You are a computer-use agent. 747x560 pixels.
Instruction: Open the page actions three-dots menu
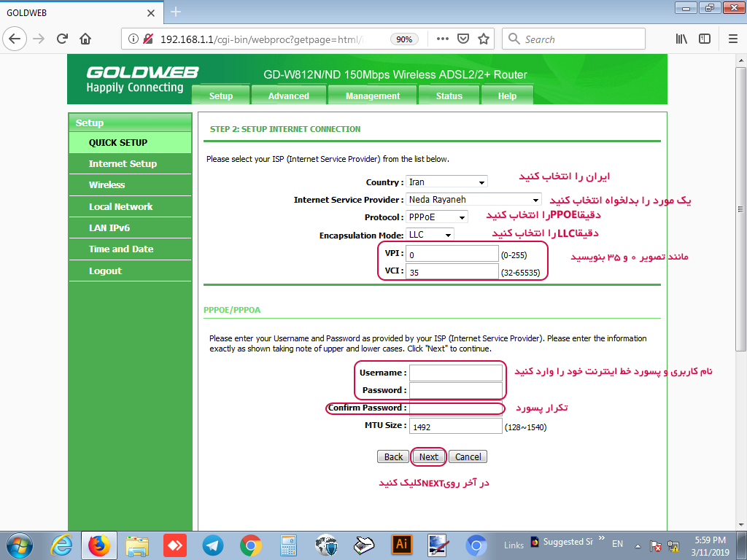(x=443, y=39)
